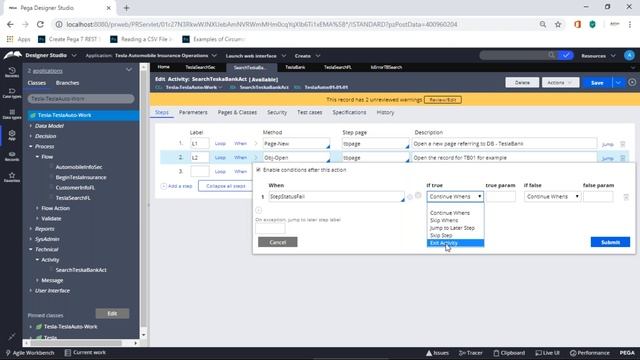The image size is (640, 360).
Task: Click the When field containing StepStatusFail
Action: click(x=336, y=197)
